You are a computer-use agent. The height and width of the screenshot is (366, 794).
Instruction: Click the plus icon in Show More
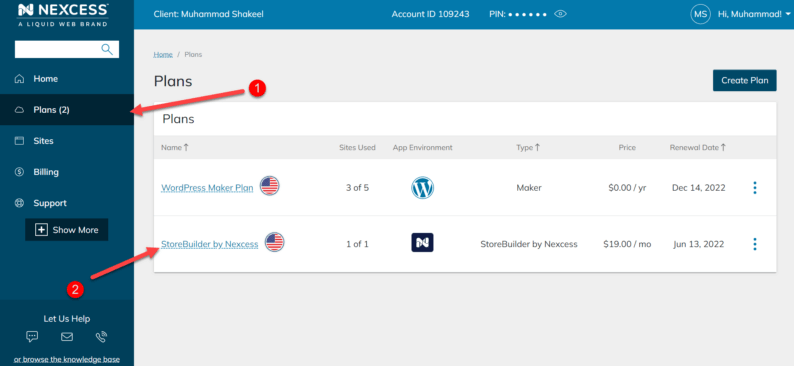[x=41, y=230]
